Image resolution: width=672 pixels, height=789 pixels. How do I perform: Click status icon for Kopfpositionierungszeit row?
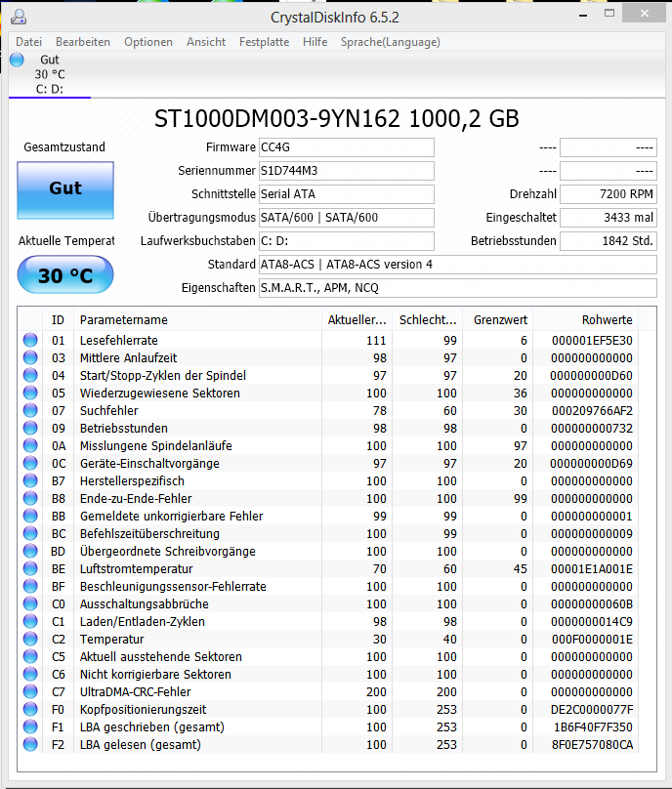click(30, 710)
